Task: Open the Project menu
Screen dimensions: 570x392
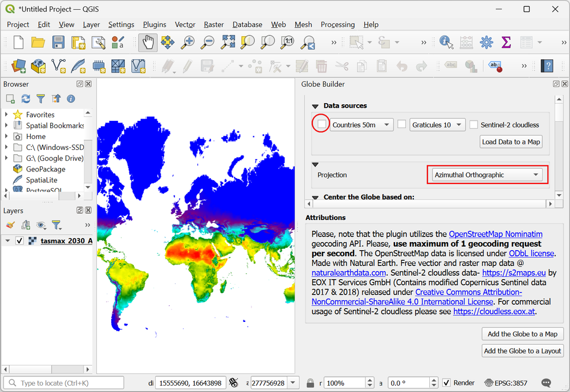Action: tap(18, 24)
